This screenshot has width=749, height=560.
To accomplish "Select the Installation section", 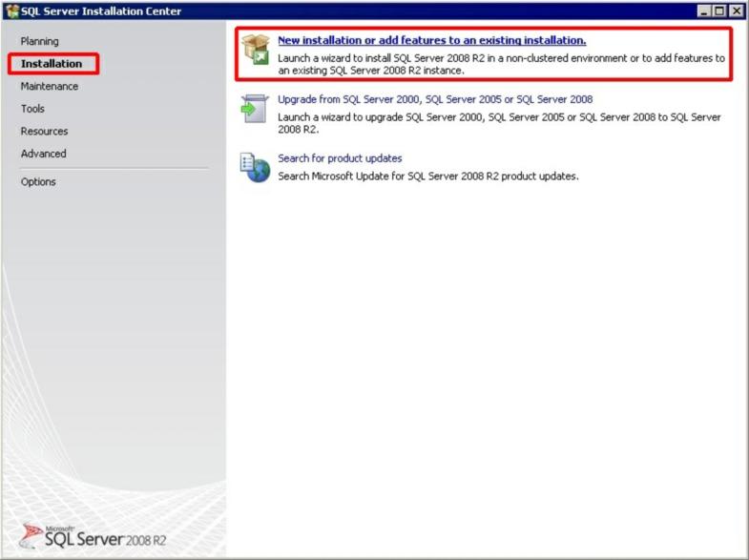I will 52,64.
